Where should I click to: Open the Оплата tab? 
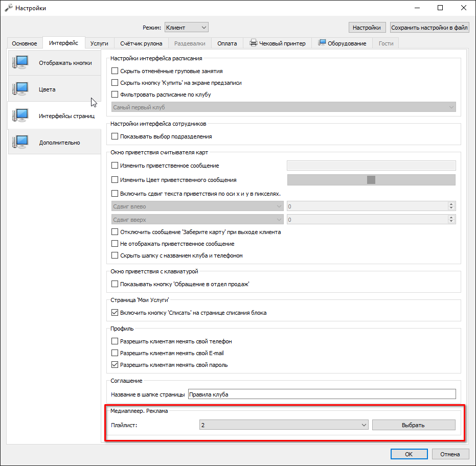click(x=227, y=43)
